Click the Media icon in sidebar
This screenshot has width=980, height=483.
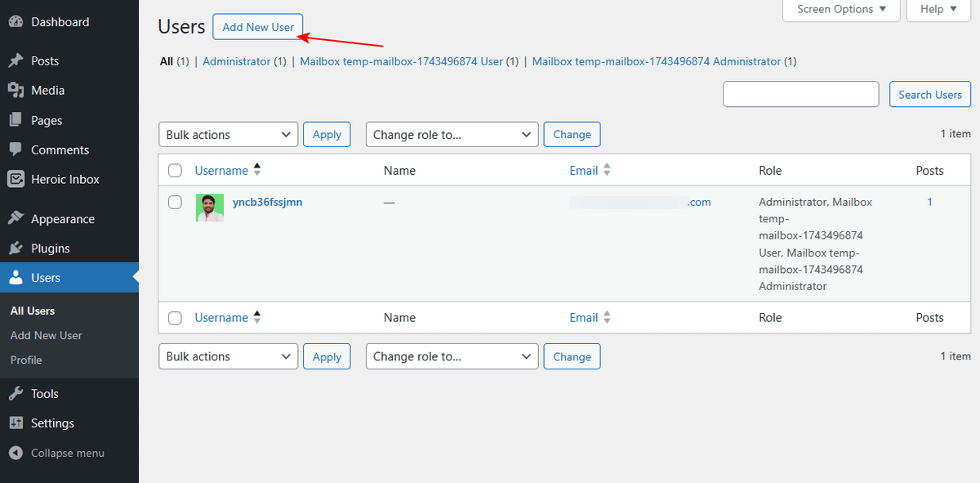click(16, 90)
